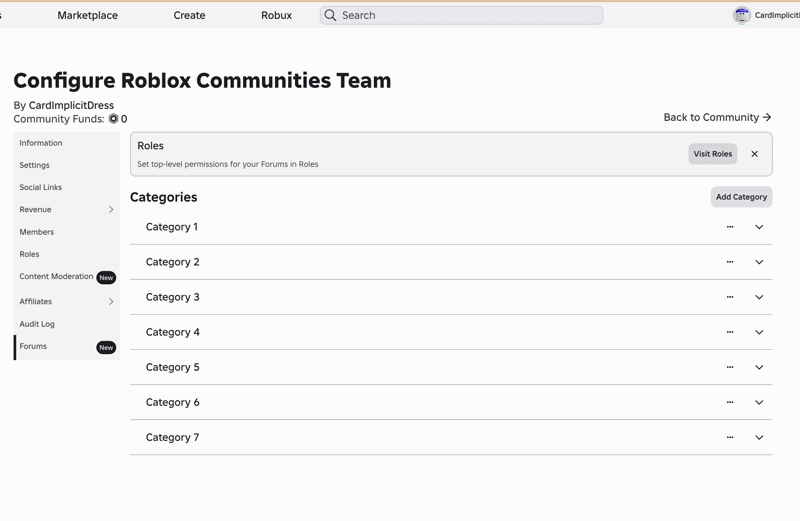Open the three-dot menu for Category 1

[730, 227]
